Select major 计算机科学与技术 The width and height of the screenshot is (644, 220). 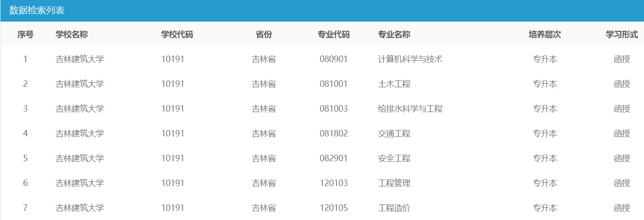pos(410,59)
